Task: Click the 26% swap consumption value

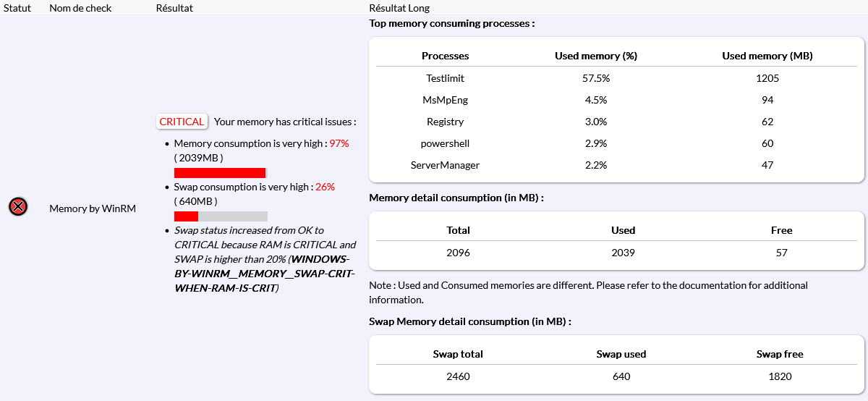Action: click(x=325, y=187)
